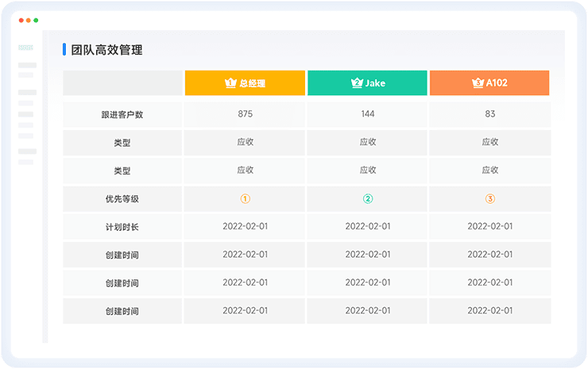The image size is (588, 369).
Task: Click the 144 customer count cell
Action: click(368, 114)
